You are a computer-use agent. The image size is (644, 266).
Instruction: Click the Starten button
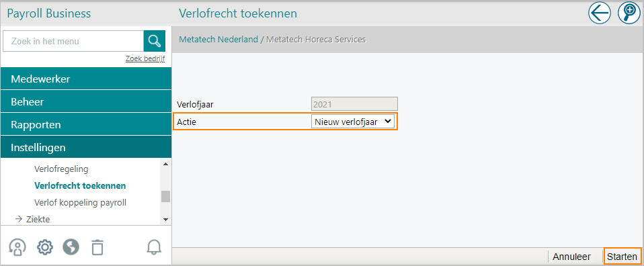pyautogui.click(x=622, y=257)
